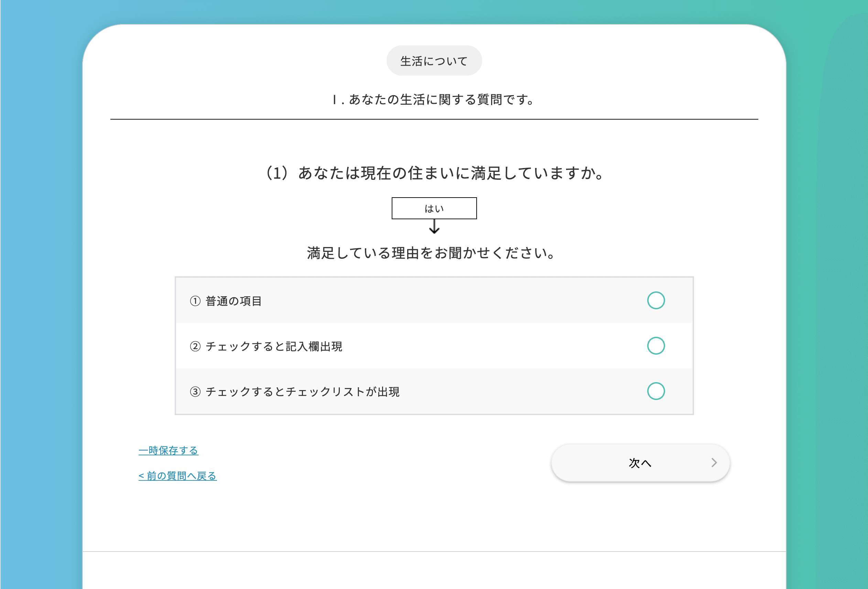Click the チェックすると記入欄出現 label text

tap(274, 346)
